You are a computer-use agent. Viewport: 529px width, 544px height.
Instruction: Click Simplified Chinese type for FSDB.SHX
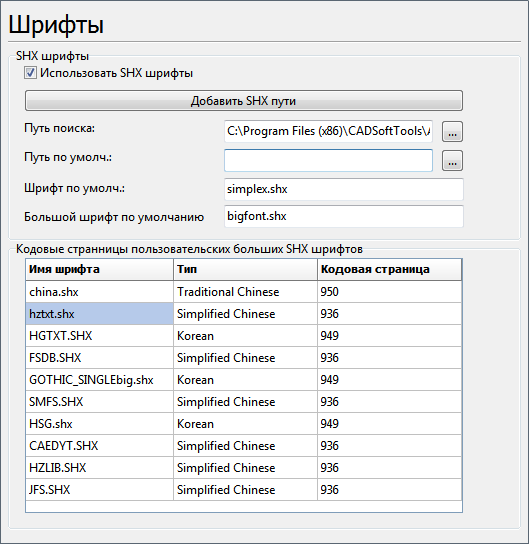coord(245,358)
